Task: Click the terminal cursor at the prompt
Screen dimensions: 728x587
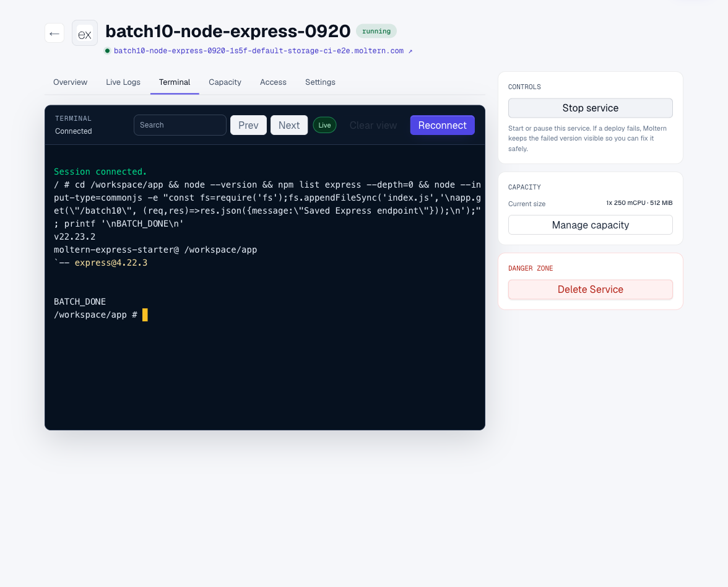Action: (x=145, y=315)
